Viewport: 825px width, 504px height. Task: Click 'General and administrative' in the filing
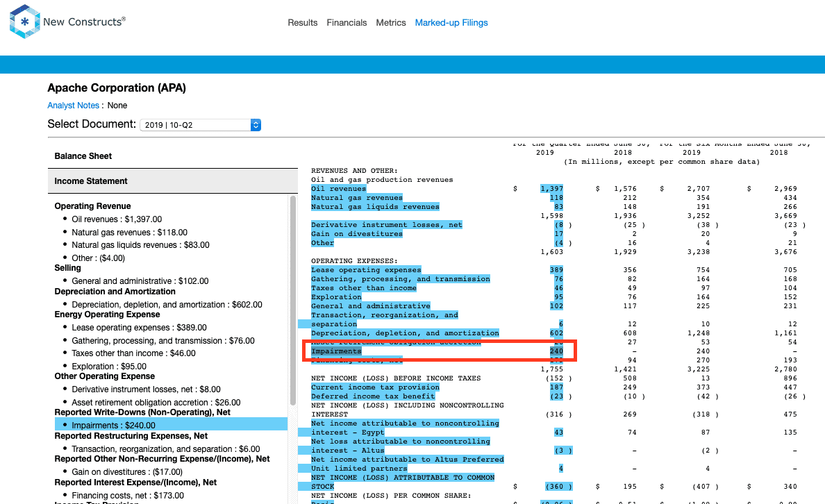(x=370, y=305)
